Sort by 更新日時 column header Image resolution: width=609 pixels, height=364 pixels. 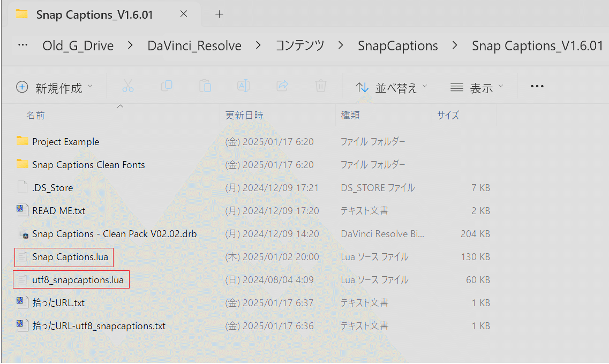244,115
